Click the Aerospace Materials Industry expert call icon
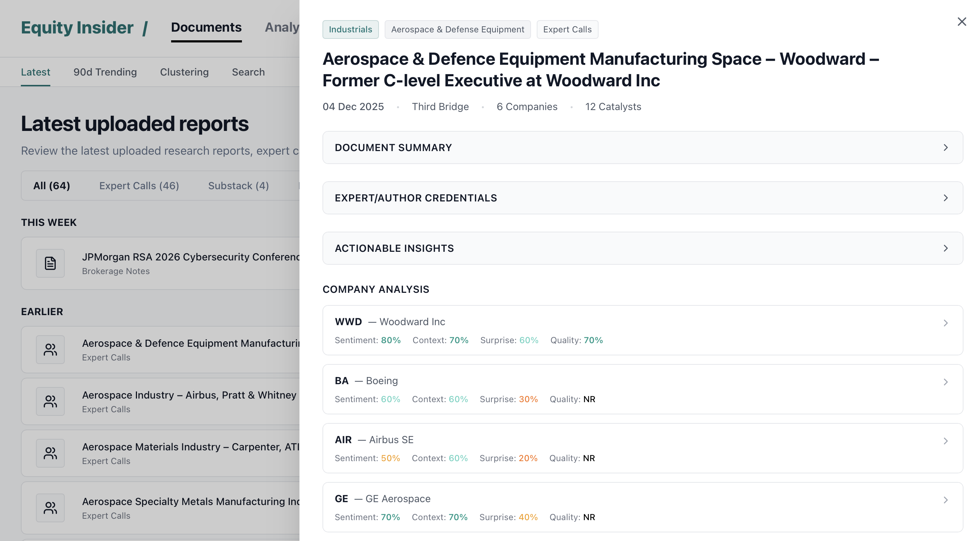The image size is (980, 541). (x=50, y=453)
